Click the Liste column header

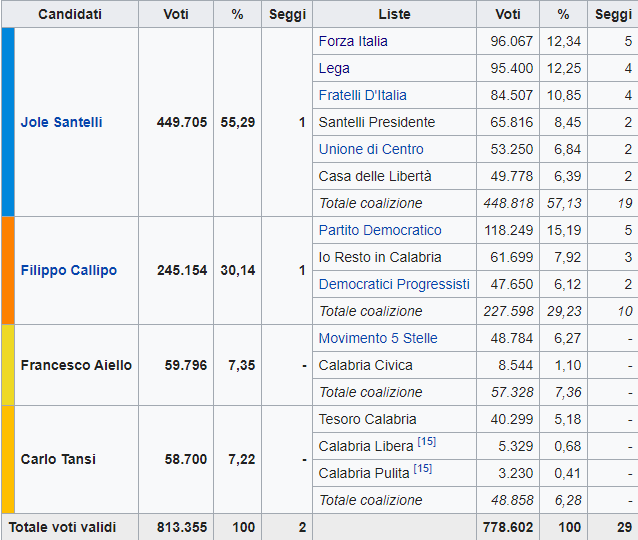point(394,14)
